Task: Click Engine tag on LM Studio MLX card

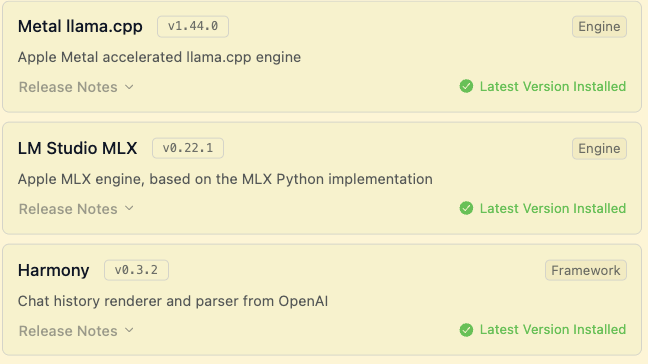Action: coord(599,149)
